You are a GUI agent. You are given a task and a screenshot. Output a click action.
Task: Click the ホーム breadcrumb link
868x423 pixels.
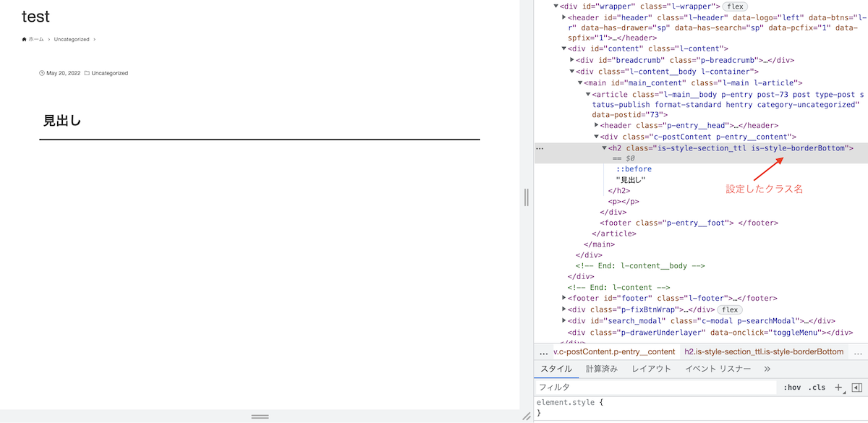(x=36, y=39)
